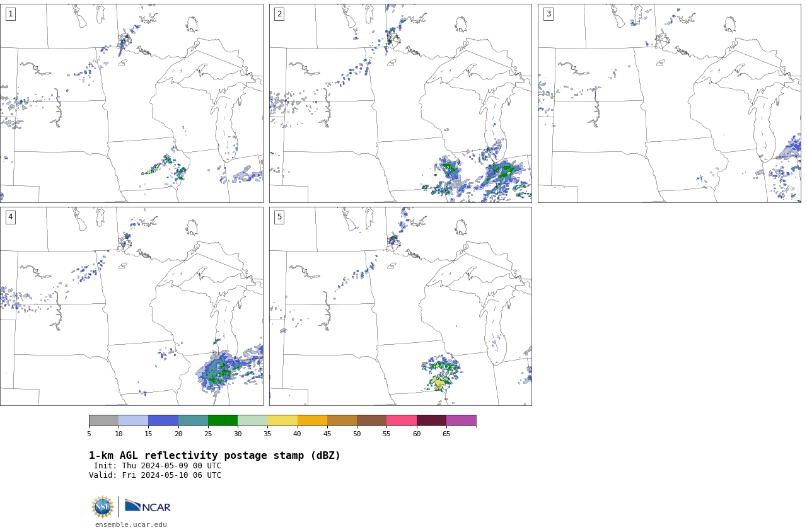
Task: Click the ensemble.ucar.edu text
Action: point(131,525)
